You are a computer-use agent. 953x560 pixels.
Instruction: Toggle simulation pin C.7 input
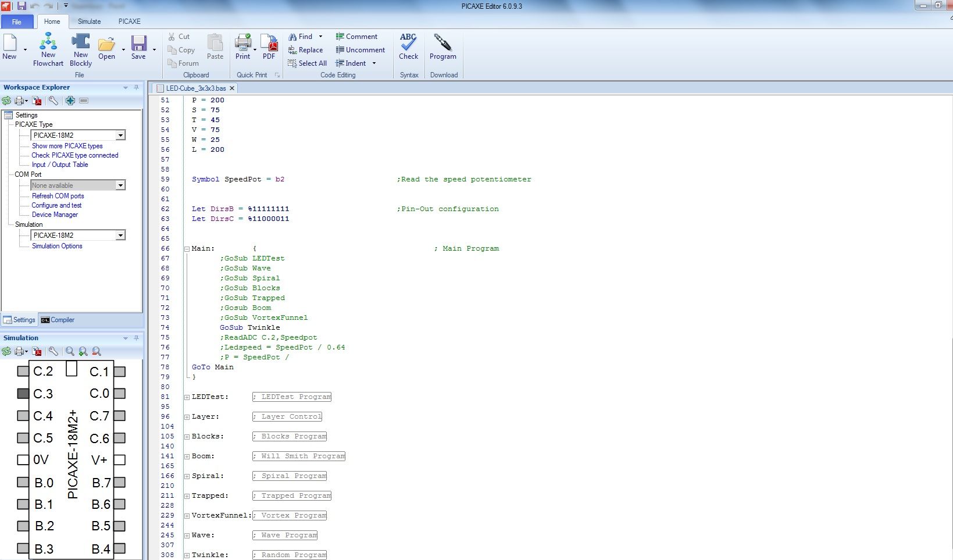pyautogui.click(x=120, y=416)
